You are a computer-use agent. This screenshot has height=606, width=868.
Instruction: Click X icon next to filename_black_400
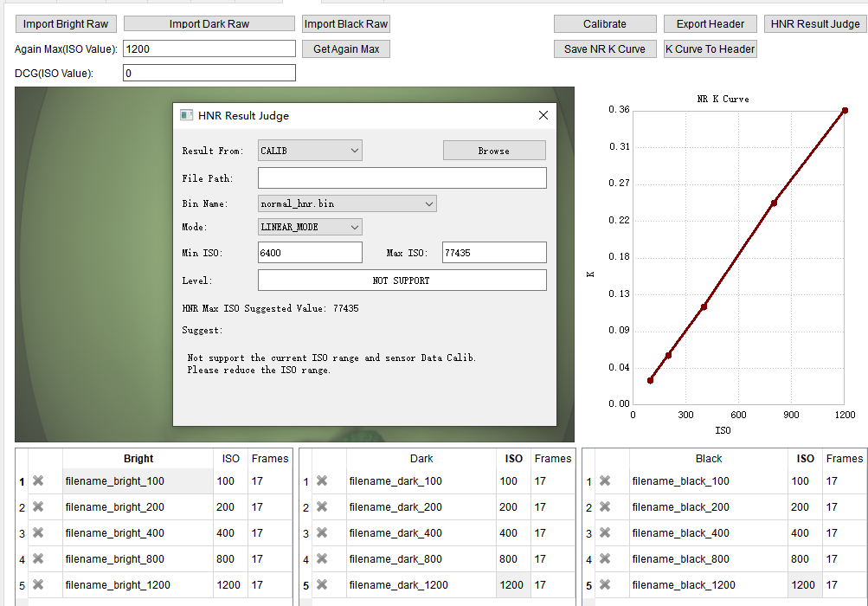(x=605, y=533)
